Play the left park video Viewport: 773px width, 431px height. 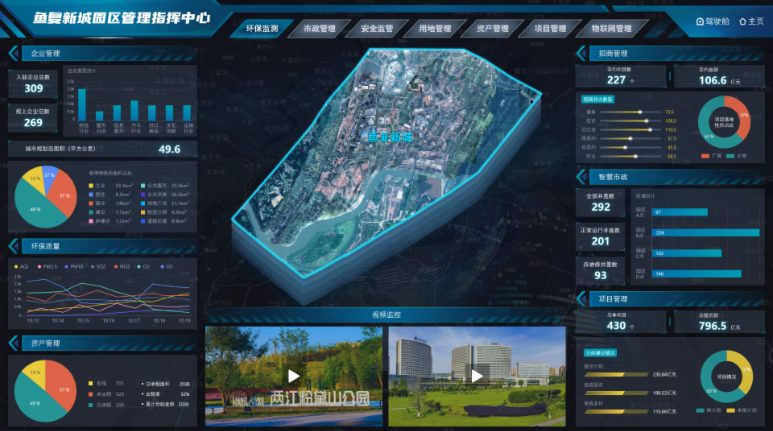293,376
